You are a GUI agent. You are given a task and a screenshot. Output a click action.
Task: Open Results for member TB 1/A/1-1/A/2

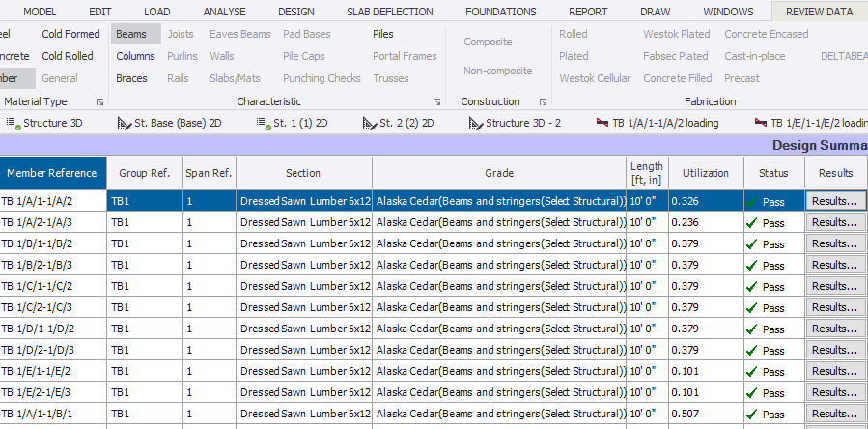[835, 201]
